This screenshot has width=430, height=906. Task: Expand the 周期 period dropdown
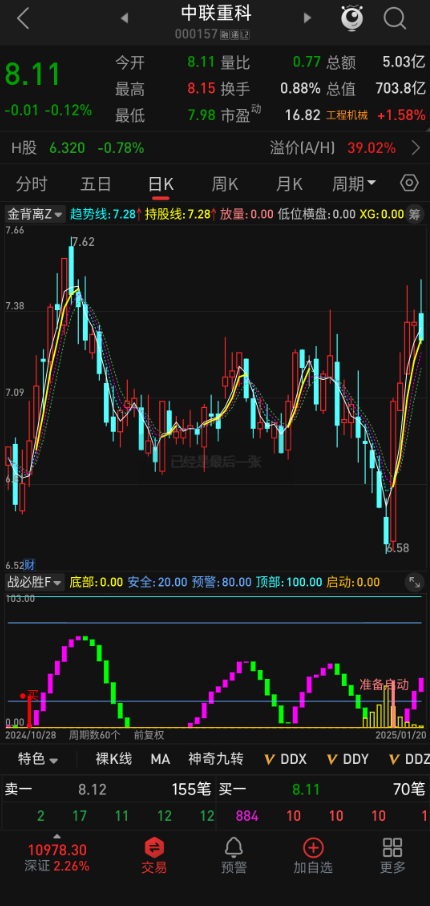tap(354, 184)
